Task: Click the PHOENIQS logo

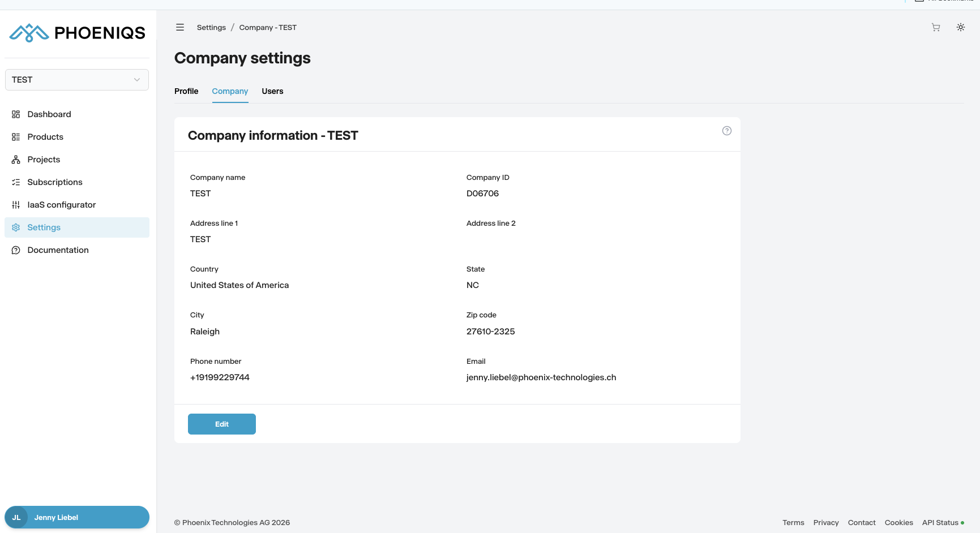Action: tap(77, 33)
